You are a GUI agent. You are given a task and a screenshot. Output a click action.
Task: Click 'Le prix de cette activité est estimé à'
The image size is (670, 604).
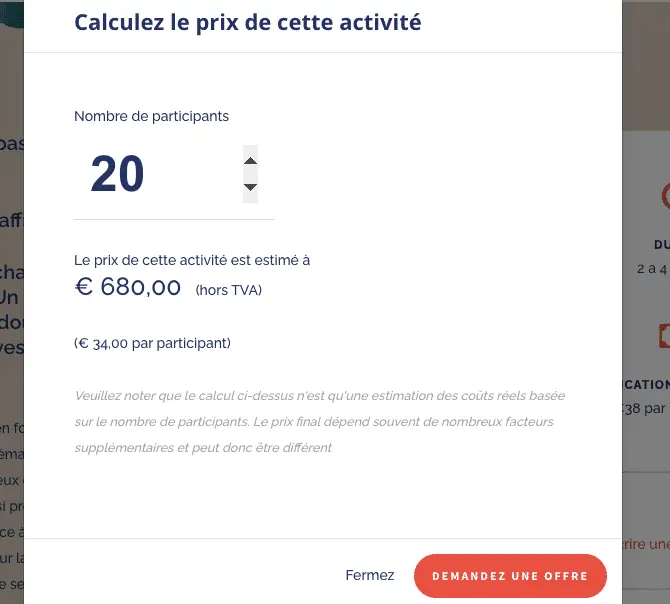coord(192,260)
